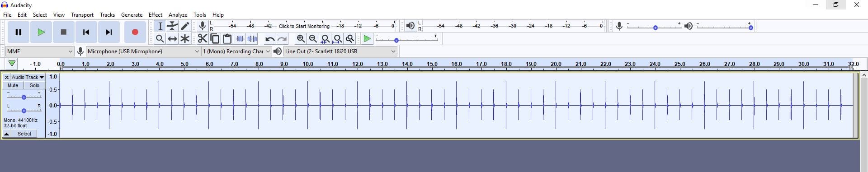The image size is (868, 172).
Task: Toggle Pause in the transport toolbar
Action: tap(19, 32)
